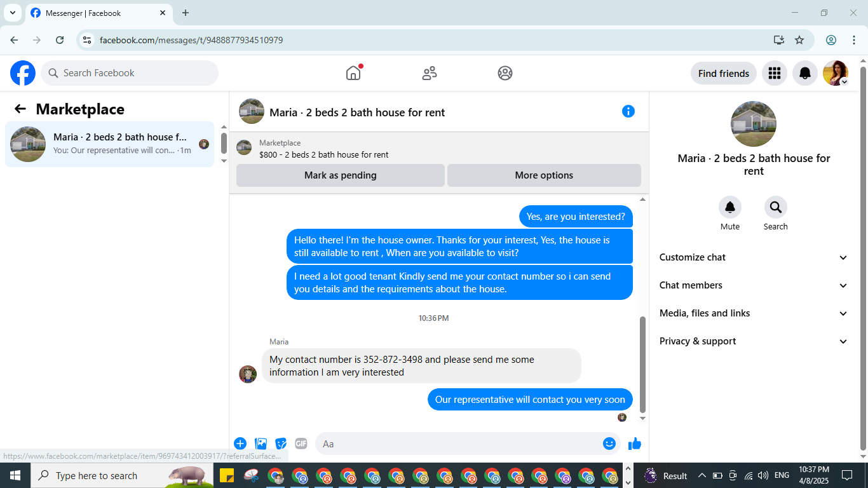This screenshot has width=868, height=488.
Task: Click message with phone number 352-872-3498
Action: (x=421, y=366)
